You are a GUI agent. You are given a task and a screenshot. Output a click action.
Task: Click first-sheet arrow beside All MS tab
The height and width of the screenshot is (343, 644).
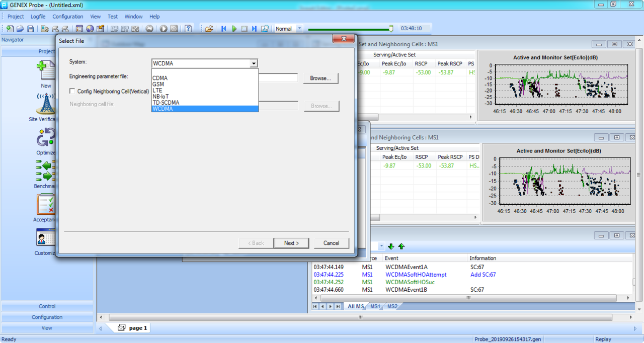[x=315, y=306]
